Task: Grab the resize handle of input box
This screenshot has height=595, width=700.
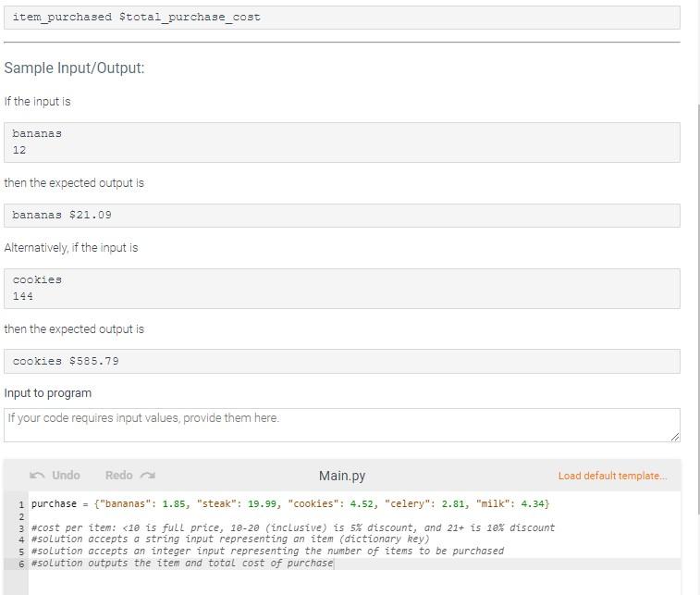Action: [x=675, y=437]
